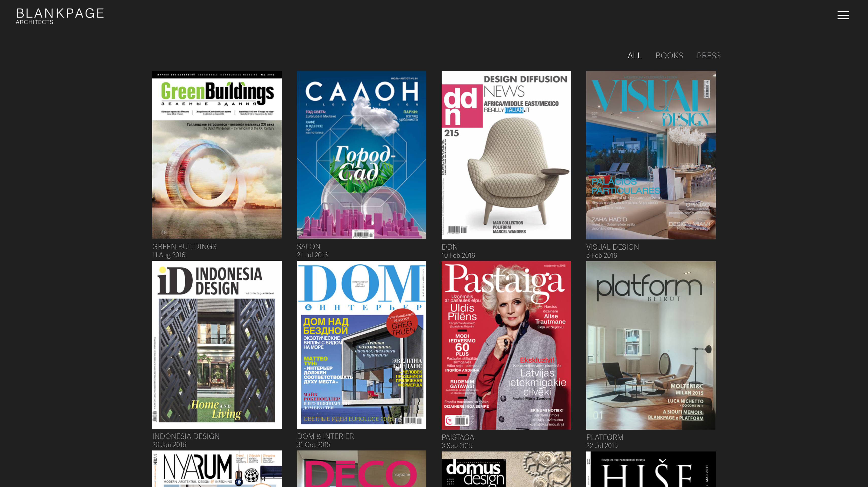Open the DDN Design Diffusion News cover
868x487 pixels.
(506, 155)
